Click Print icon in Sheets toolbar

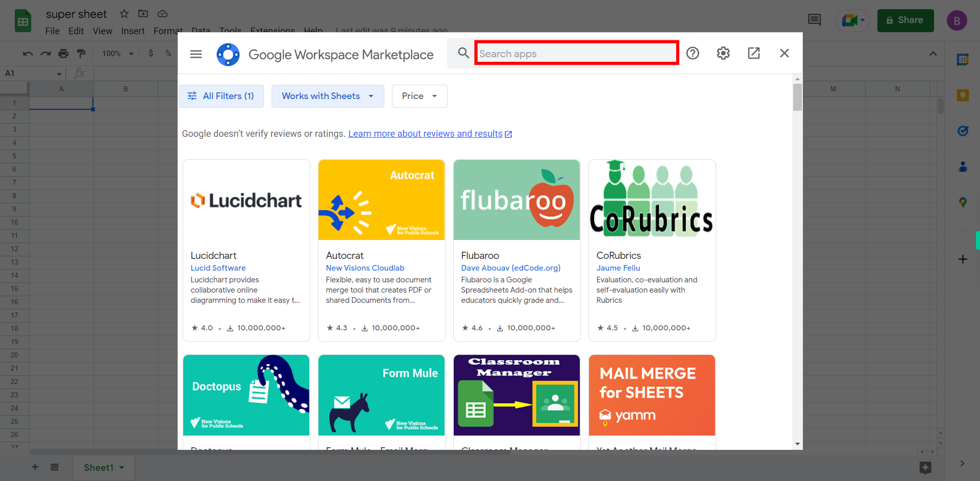[63, 53]
